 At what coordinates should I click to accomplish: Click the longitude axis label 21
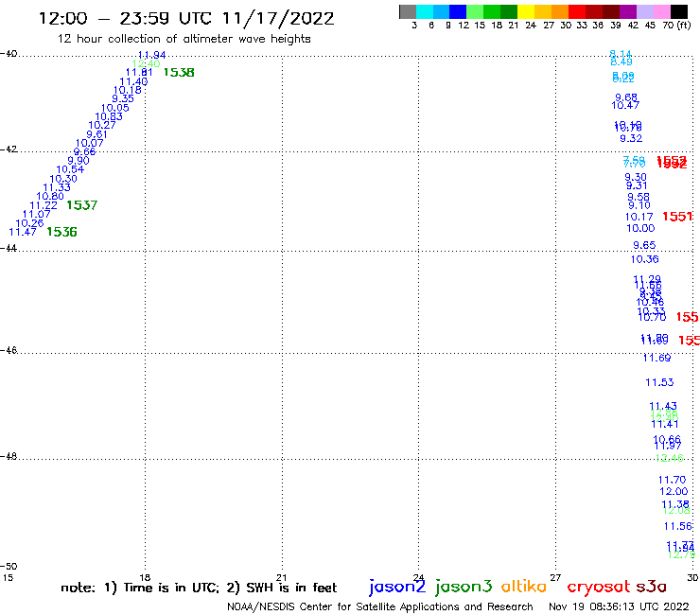281,577
